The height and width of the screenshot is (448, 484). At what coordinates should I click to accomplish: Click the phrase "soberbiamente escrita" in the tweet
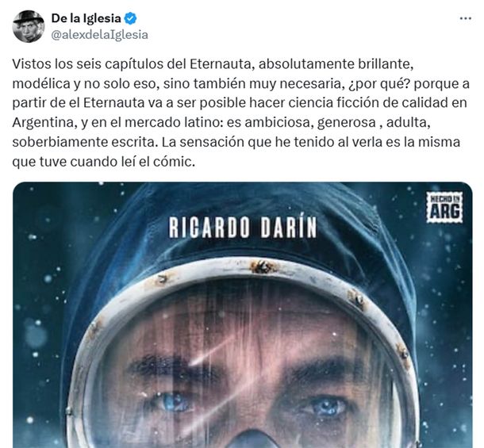83,142
